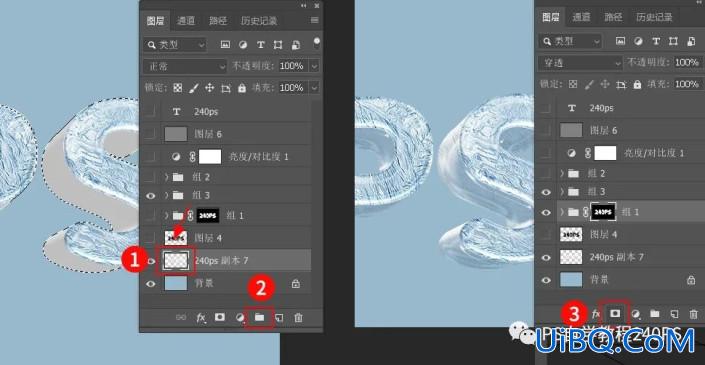Lock all padlock icon in left panel
Screen dimensions: 705x365
[x=242, y=88]
